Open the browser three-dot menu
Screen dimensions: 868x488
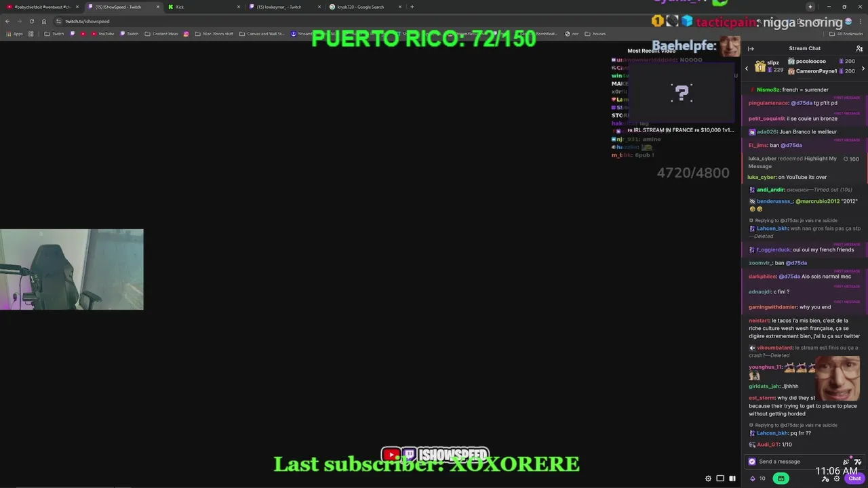tap(859, 21)
